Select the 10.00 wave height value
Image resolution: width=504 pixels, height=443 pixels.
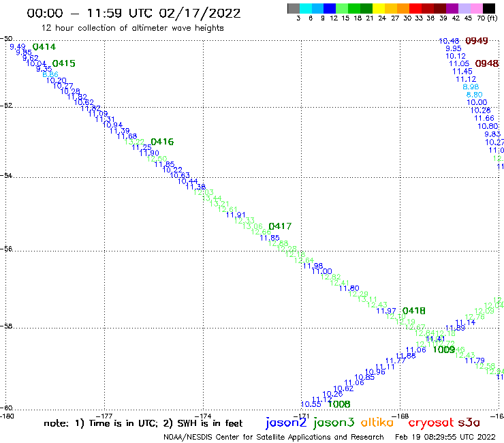(477, 103)
